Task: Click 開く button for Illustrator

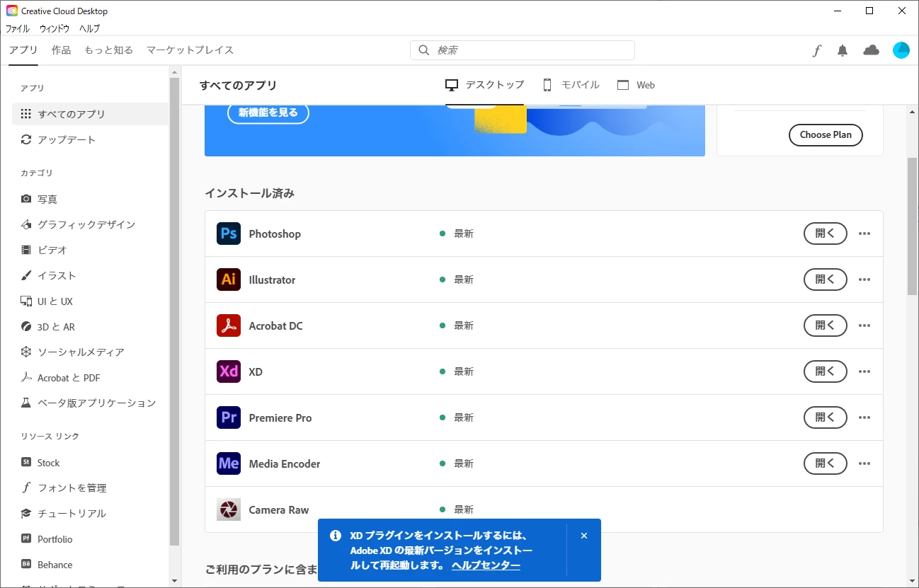Action: coord(826,279)
